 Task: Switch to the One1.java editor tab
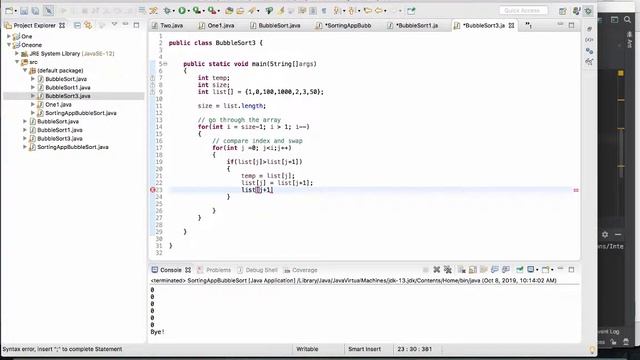(x=221, y=25)
